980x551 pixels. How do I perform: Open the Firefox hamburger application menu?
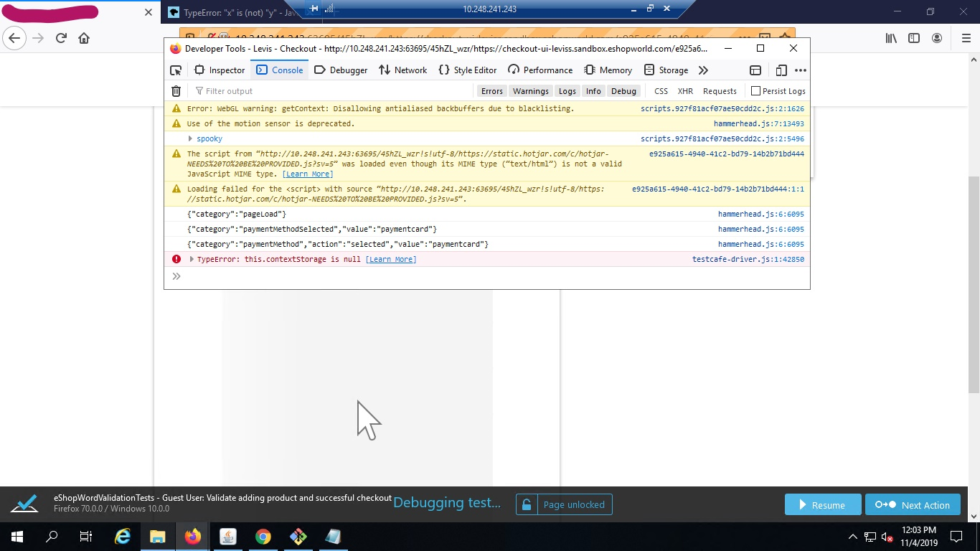[x=966, y=38]
